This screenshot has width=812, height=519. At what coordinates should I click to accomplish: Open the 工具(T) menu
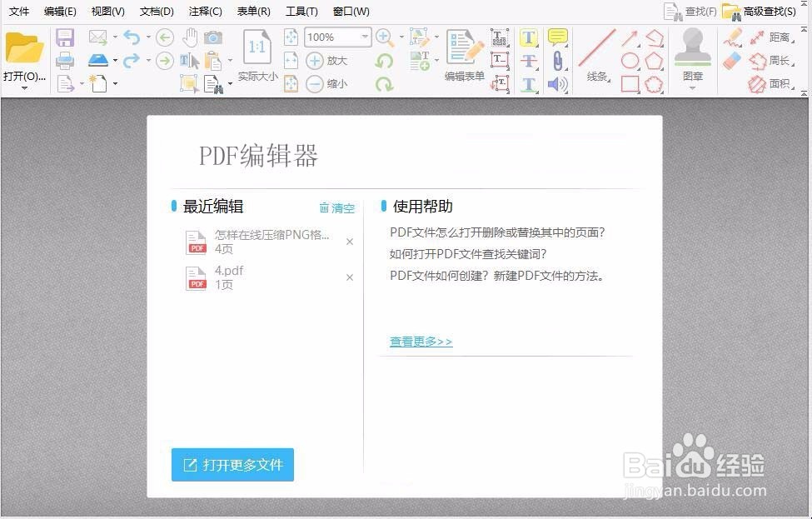pos(301,11)
